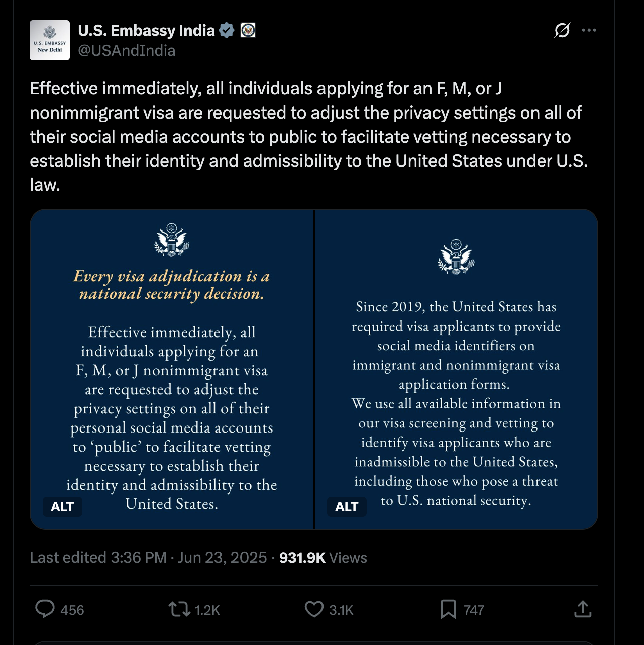
Task: Click the share upload-arrow icon
Action: point(583,609)
